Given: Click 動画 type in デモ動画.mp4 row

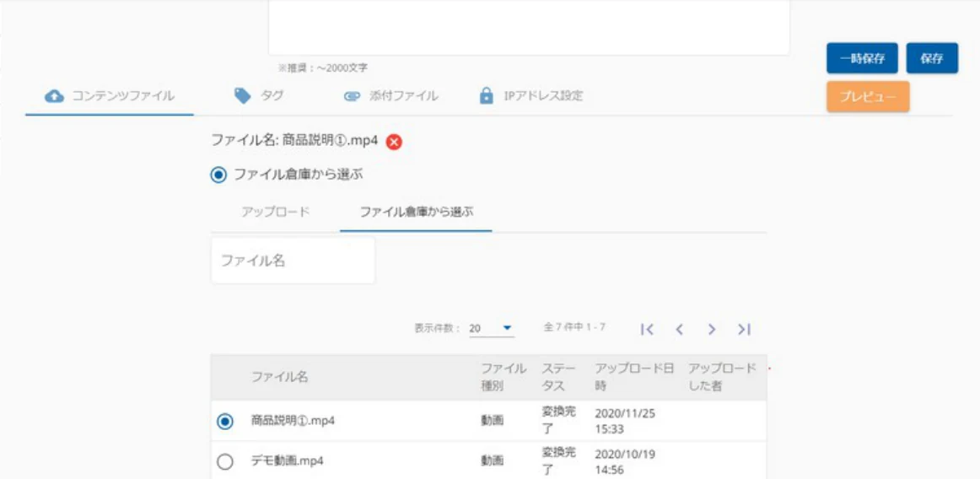Looking at the screenshot, I should point(492,461).
